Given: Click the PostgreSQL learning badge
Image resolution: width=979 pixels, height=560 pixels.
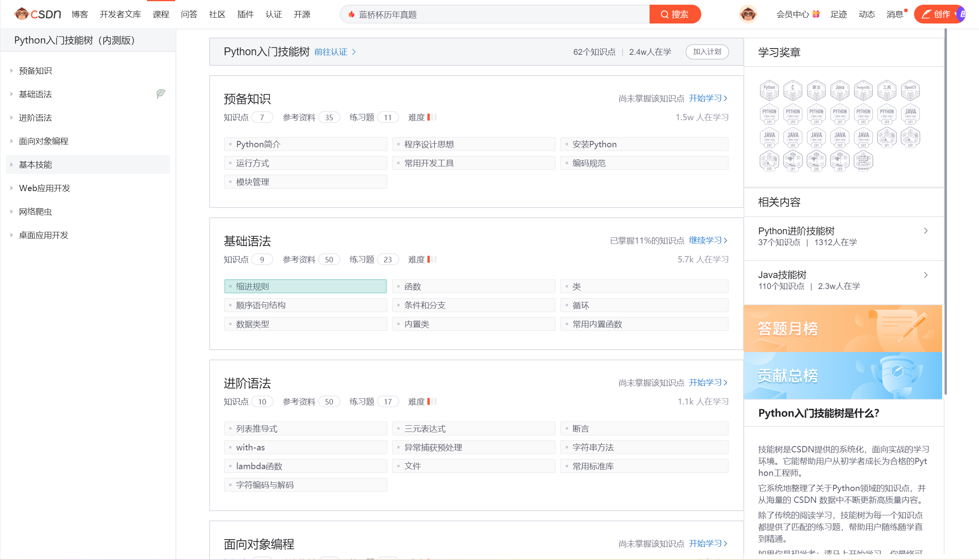Looking at the screenshot, I should coord(863,90).
